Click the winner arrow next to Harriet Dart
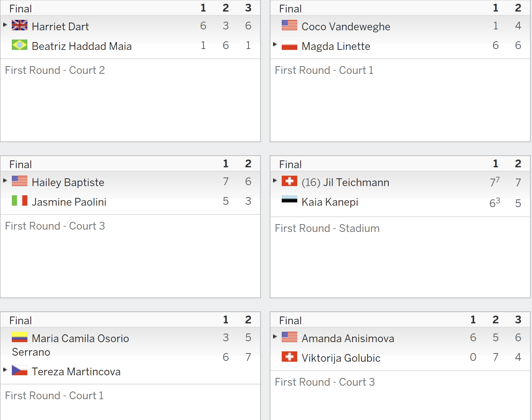532x420 pixels. point(5,25)
